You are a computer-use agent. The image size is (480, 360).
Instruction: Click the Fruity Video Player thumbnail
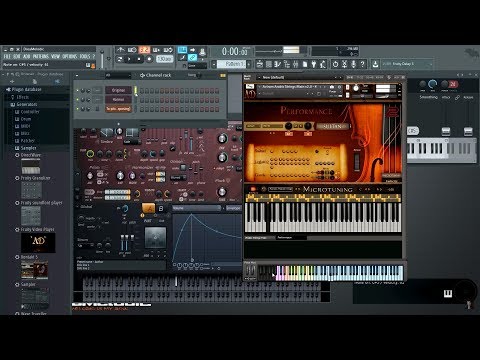click(38, 243)
